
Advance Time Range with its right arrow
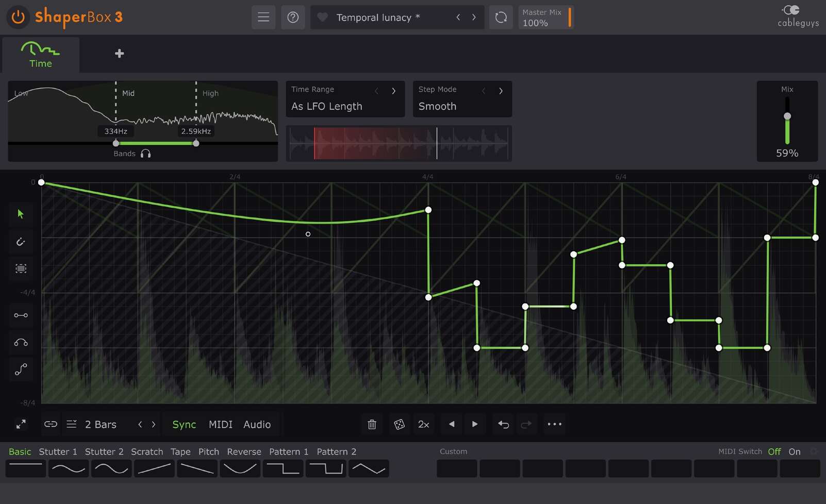click(x=393, y=91)
